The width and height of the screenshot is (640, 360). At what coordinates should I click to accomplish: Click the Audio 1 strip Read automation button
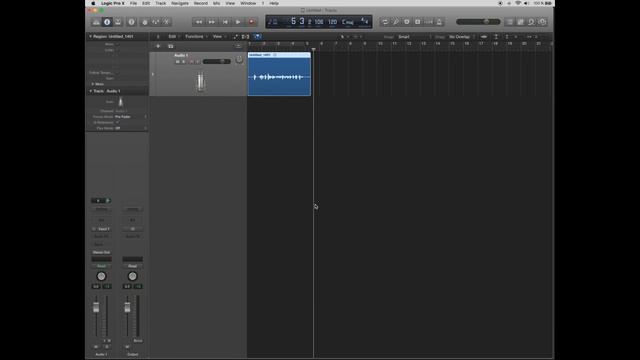tap(101, 266)
